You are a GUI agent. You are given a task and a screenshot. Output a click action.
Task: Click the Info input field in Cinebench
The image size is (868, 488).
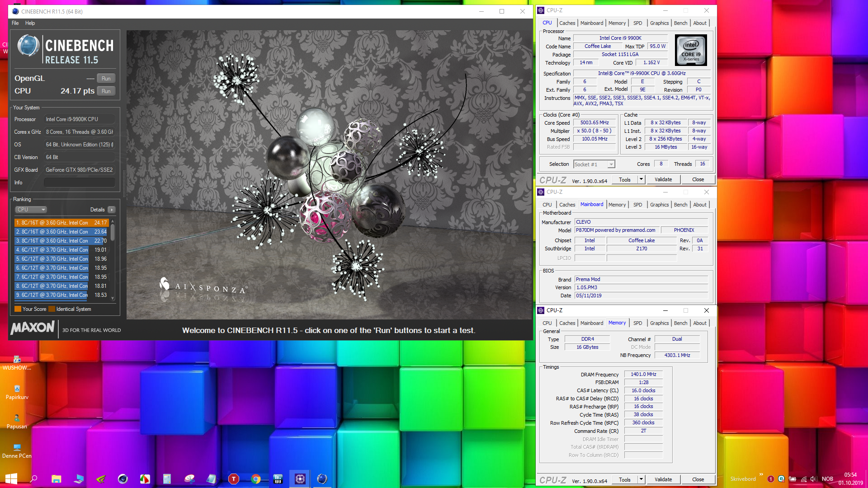pos(79,183)
